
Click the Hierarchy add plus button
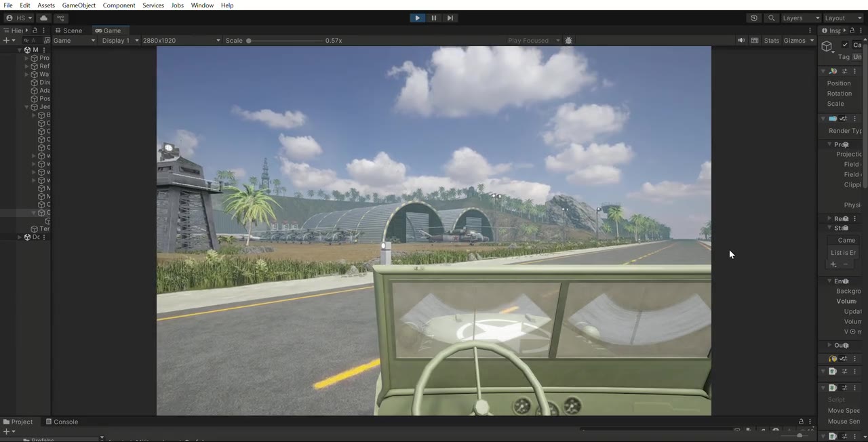pos(6,41)
